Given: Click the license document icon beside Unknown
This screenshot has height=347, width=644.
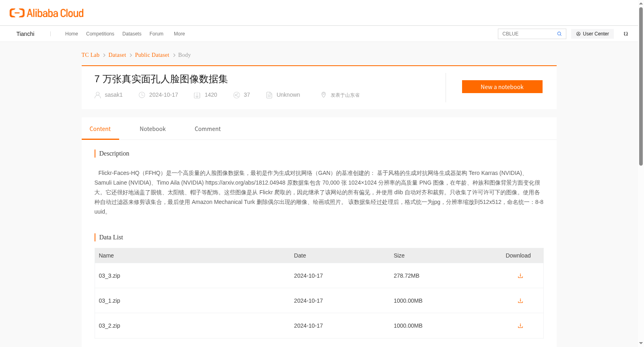Looking at the screenshot, I should coord(269,95).
